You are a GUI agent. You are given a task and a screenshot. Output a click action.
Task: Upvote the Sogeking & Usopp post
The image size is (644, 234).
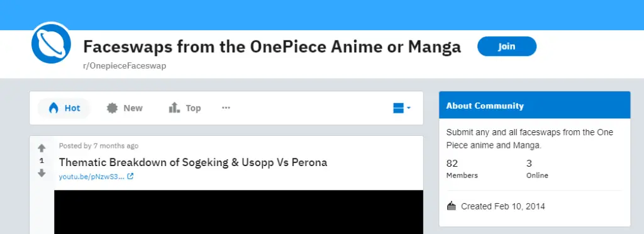(42, 148)
